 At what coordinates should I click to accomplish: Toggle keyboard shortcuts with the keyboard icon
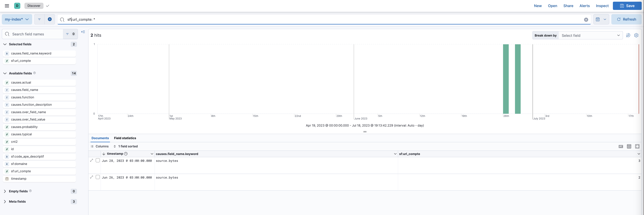tap(621, 146)
